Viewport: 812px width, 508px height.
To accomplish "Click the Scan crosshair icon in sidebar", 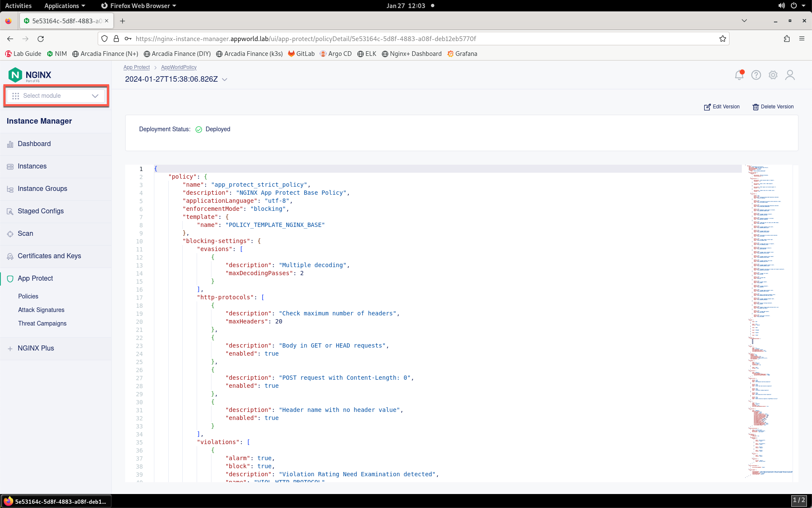I will 10,234.
